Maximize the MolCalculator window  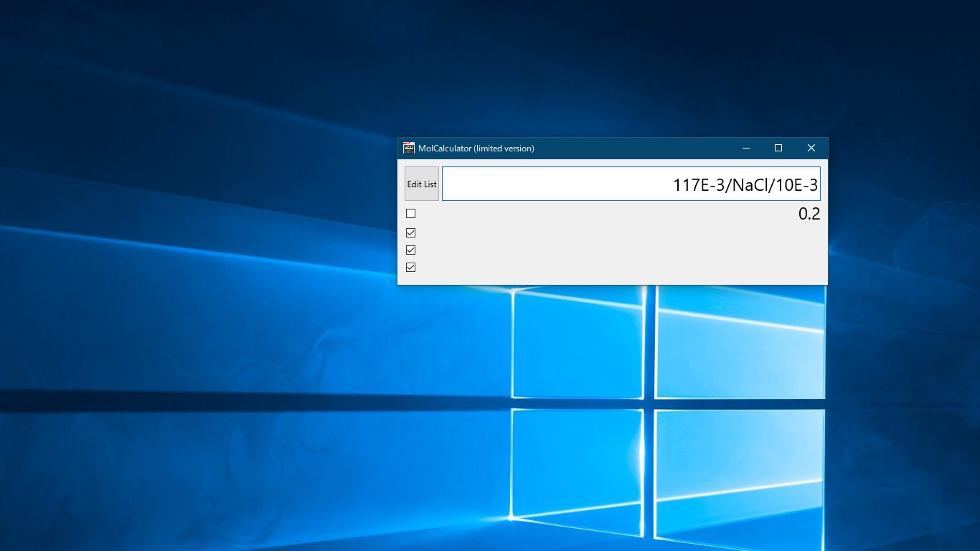[778, 148]
